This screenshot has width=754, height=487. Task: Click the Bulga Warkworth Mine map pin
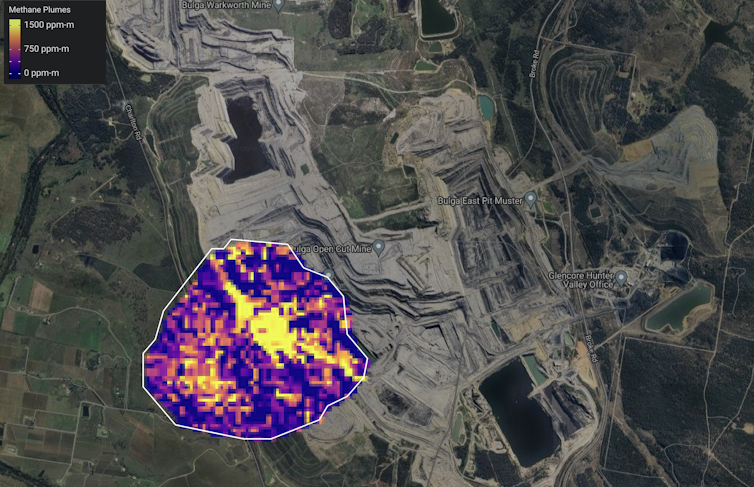(x=279, y=5)
